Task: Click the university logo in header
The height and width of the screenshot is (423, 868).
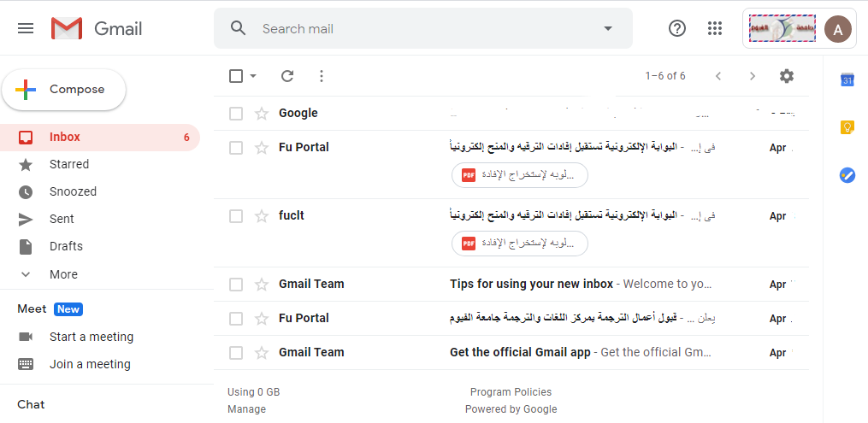Action: tap(782, 28)
